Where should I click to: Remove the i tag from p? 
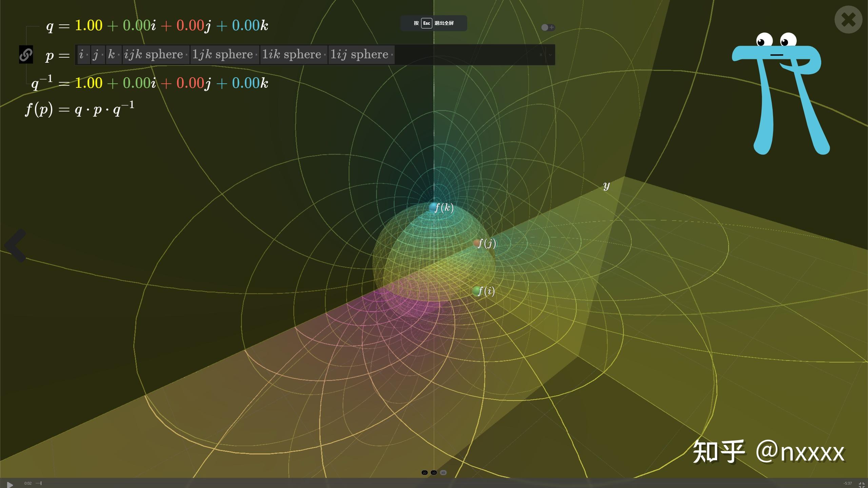pos(87,55)
